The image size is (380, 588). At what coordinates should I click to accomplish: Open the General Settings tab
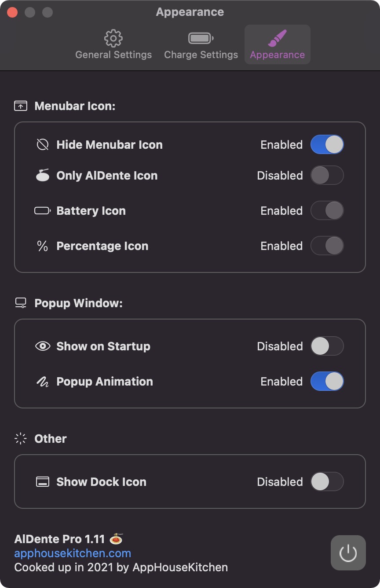[x=113, y=45]
